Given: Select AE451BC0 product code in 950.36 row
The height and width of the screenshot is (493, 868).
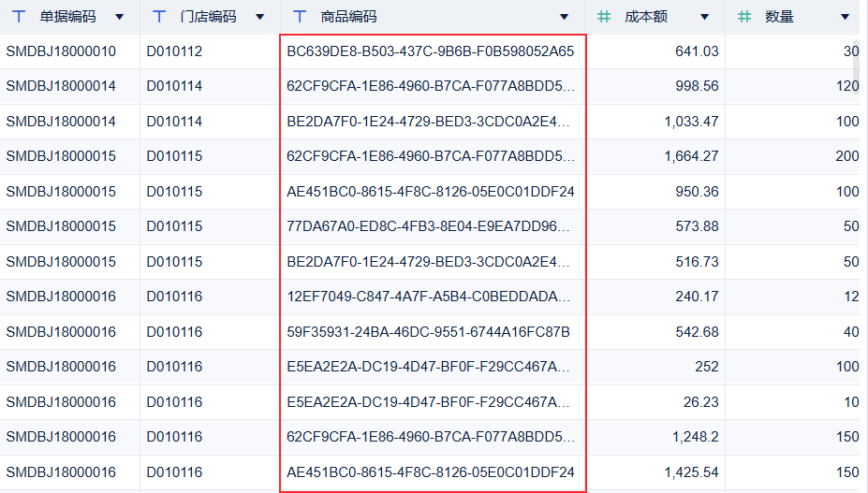Looking at the screenshot, I should point(430,192).
